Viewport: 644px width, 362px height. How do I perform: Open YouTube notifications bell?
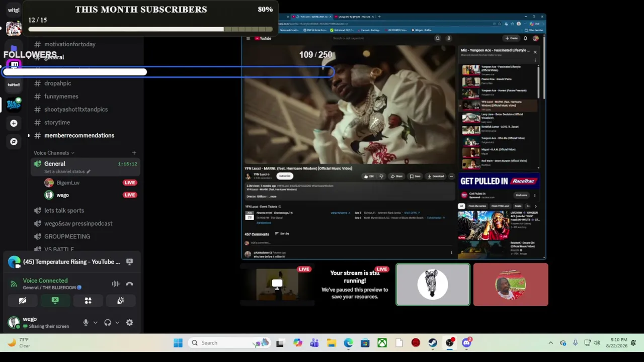coord(525,38)
